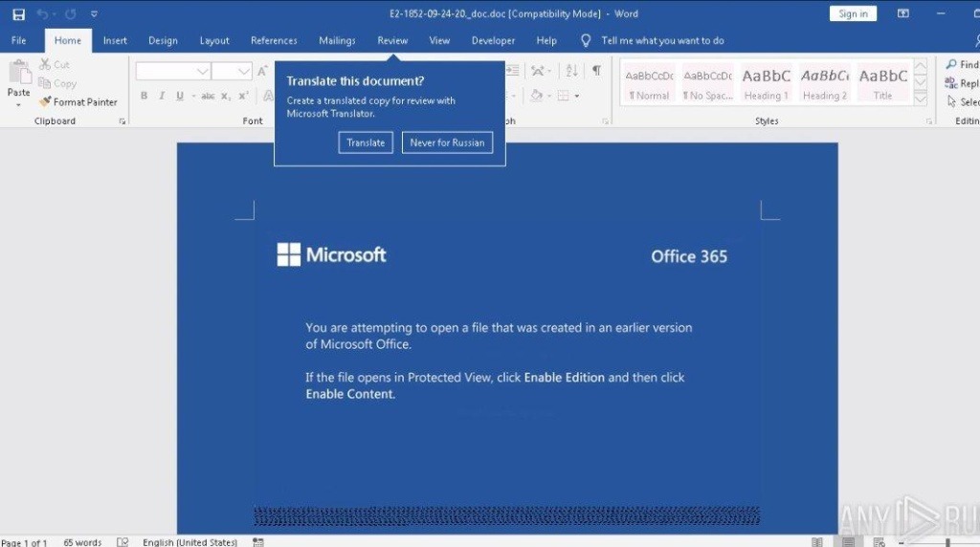980x547 pixels.
Task: Click the Never for Russian button
Action: pyautogui.click(x=447, y=142)
